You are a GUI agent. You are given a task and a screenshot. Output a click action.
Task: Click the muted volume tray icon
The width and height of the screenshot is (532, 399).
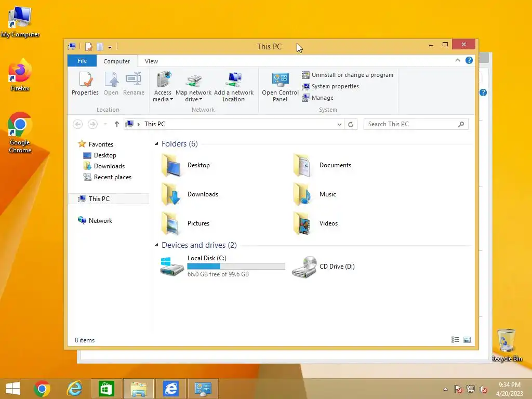click(483, 389)
